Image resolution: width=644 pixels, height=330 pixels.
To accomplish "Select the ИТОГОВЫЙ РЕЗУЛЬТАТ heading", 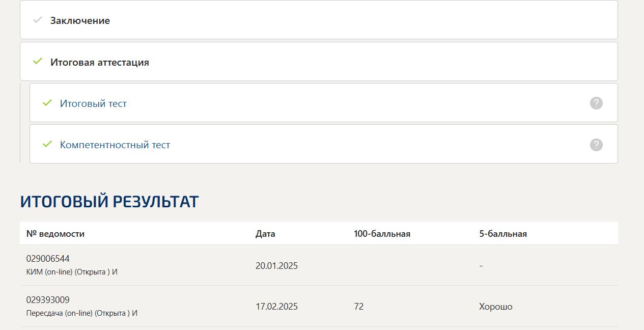I will point(109,202).
